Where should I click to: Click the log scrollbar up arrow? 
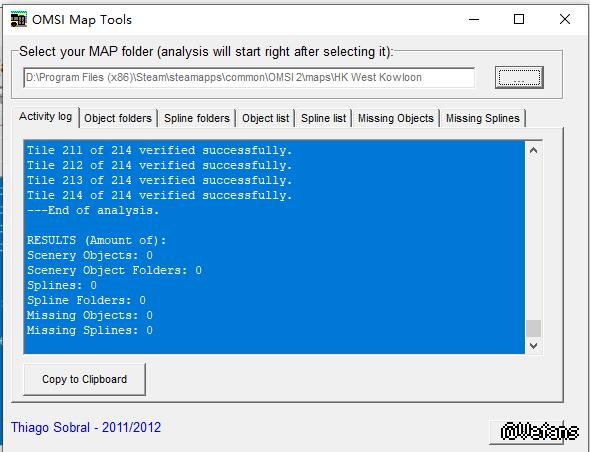(x=533, y=151)
